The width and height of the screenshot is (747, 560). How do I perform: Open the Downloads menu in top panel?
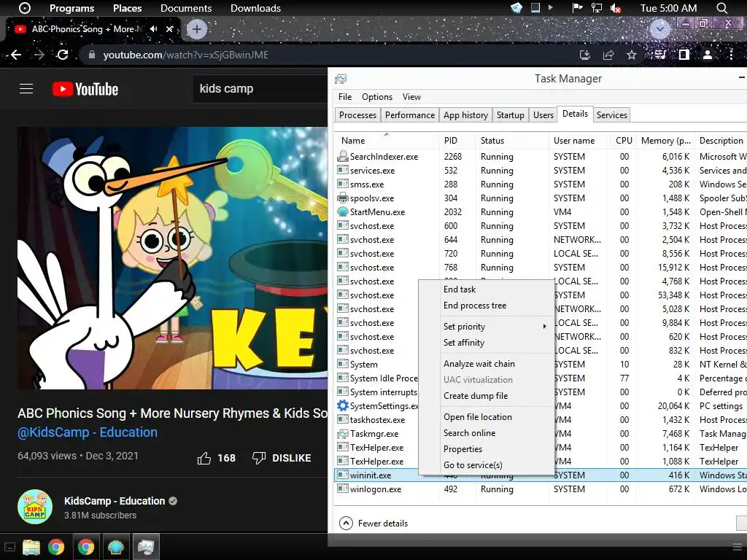coord(255,8)
